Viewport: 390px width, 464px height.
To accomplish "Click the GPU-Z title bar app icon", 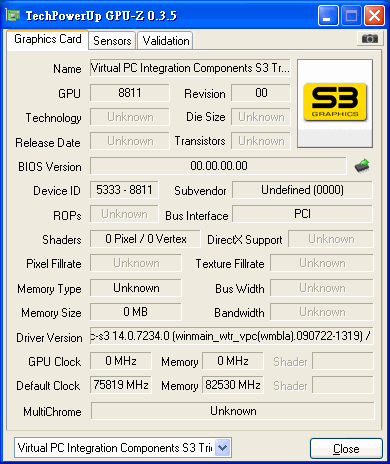I will tap(13, 15).
